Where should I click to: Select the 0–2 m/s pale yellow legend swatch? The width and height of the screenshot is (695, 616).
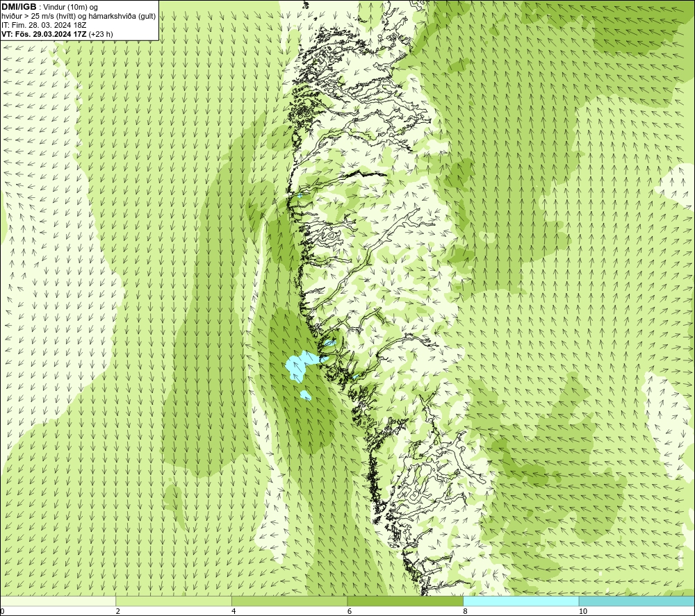point(58,601)
